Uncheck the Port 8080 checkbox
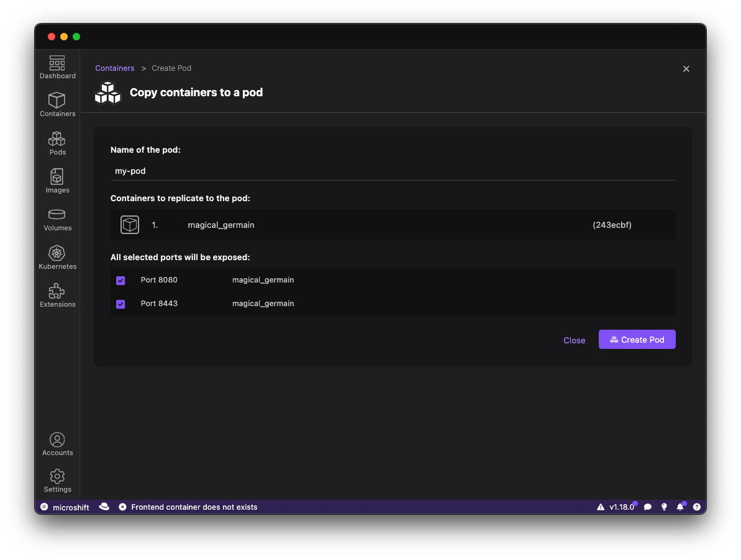 pos(120,281)
